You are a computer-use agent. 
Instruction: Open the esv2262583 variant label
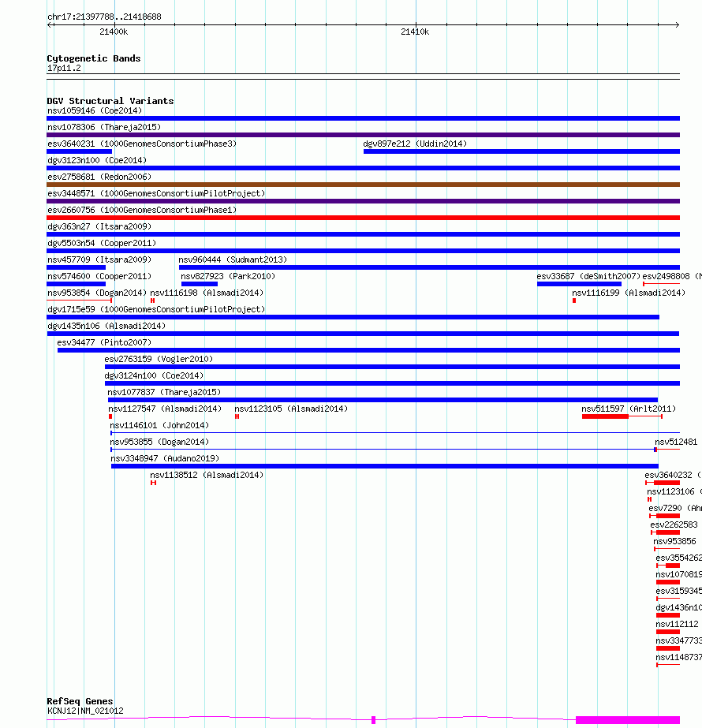(x=674, y=525)
